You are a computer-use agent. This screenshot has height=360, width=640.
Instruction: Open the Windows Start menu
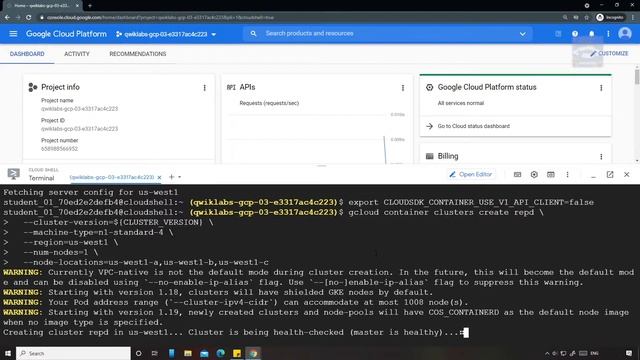(8, 353)
